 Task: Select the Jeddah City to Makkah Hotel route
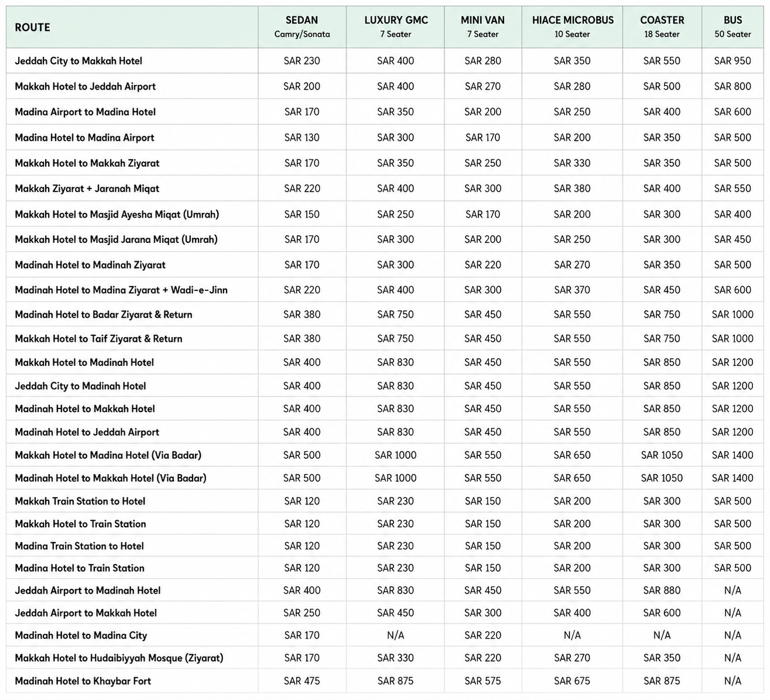coord(78,61)
